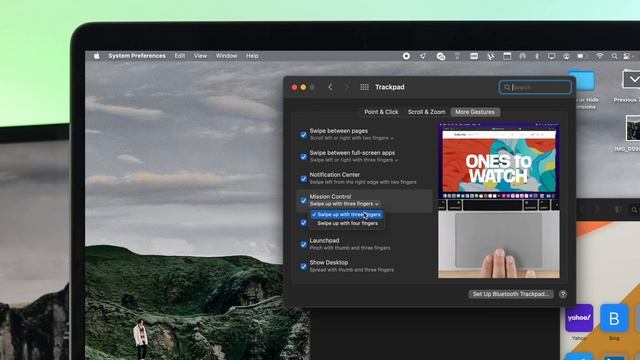Click the keyboard input menu bar icon

point(474,56)
